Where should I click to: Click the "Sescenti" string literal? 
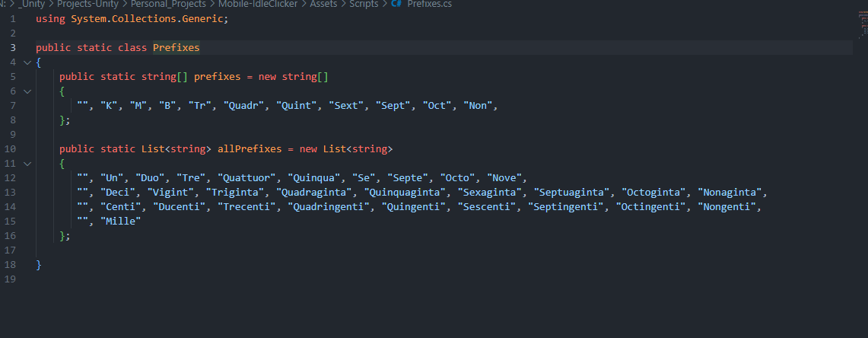[x=487, y=206]
